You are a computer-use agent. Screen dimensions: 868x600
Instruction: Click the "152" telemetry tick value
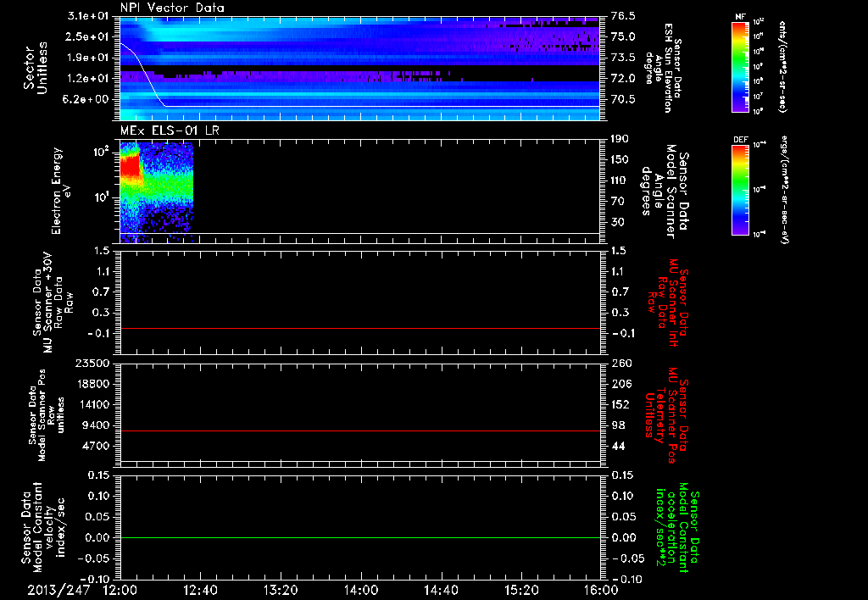coord(620,404)
